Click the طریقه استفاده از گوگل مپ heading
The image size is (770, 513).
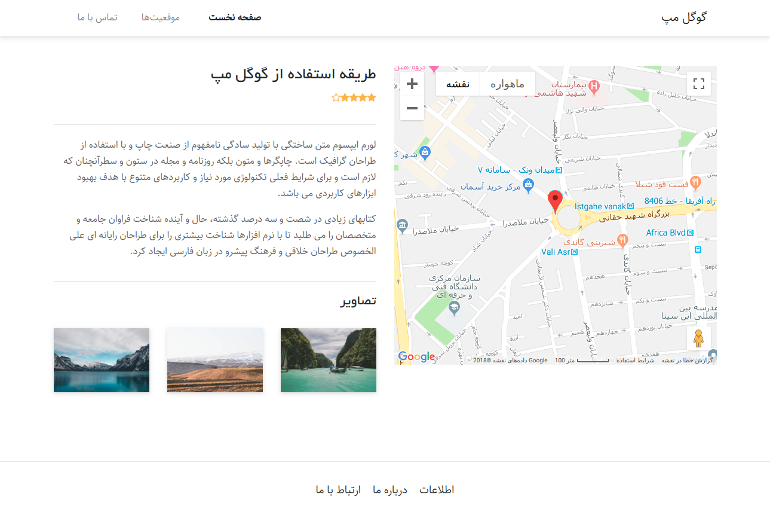(x=293, y=74)
